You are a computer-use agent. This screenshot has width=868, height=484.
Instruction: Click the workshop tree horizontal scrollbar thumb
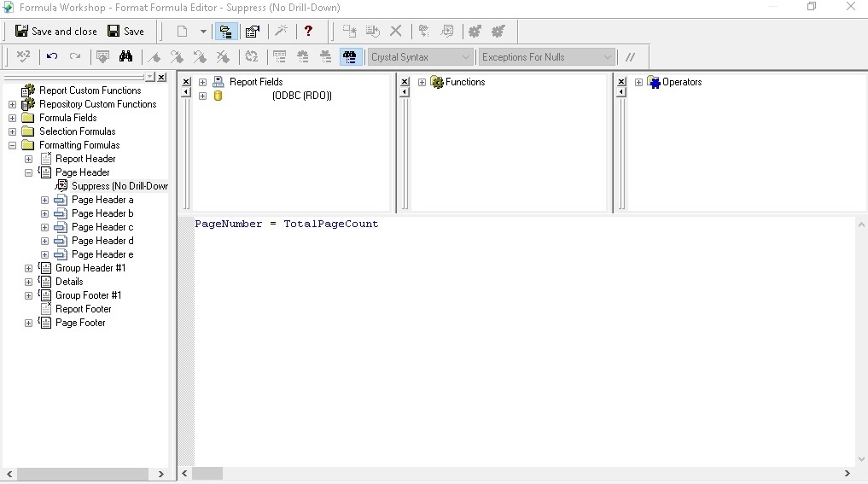point(83,474)
